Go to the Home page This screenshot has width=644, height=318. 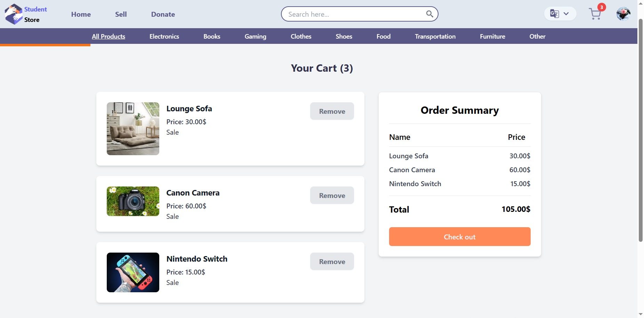(x=81, y=14)
